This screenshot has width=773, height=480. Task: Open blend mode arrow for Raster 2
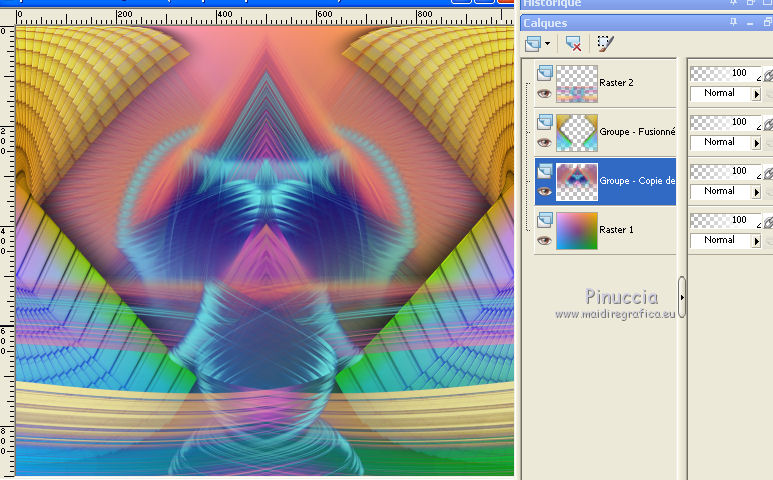tap(756, 94)
